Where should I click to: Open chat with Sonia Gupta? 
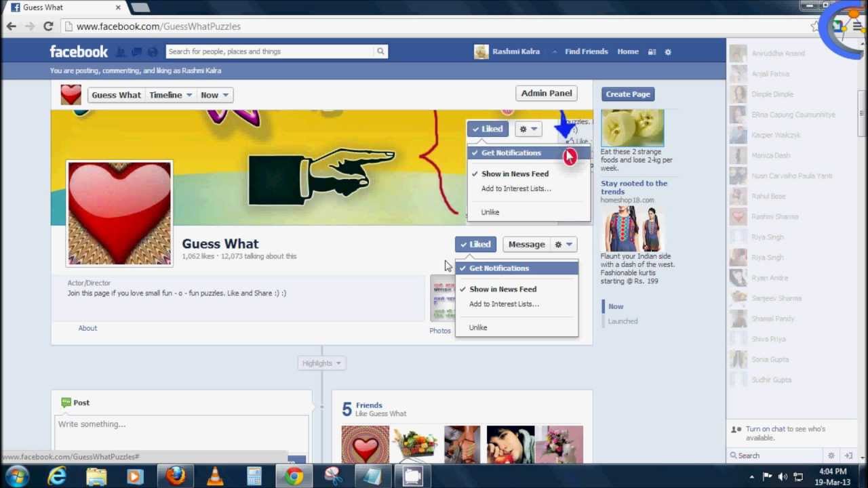(x=770, y=359)
